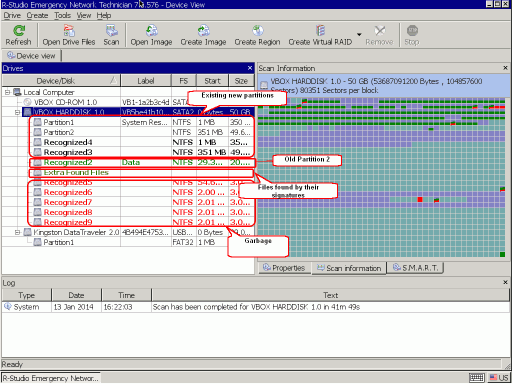Image resolution: width=512 pixels, height=384 pixels.
Task: Collapse the Kingston DataTraveler 2.0 node
Action: coord(17,232)
